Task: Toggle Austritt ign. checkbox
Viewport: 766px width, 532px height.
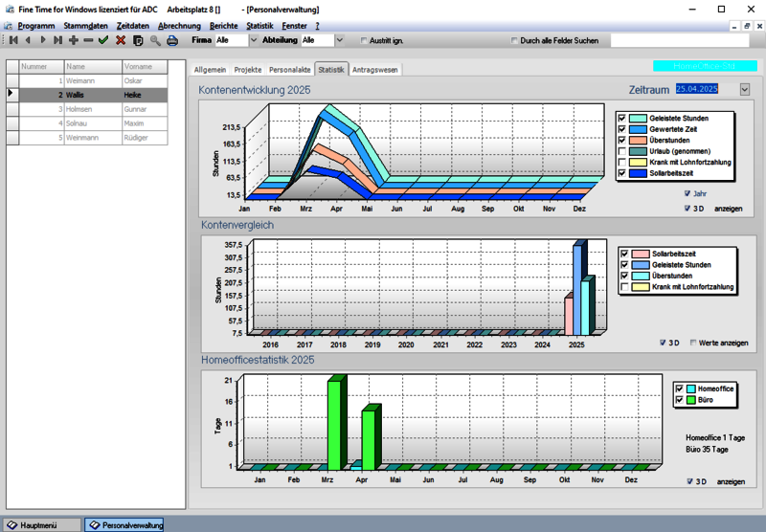Action: tap(364, 40)
